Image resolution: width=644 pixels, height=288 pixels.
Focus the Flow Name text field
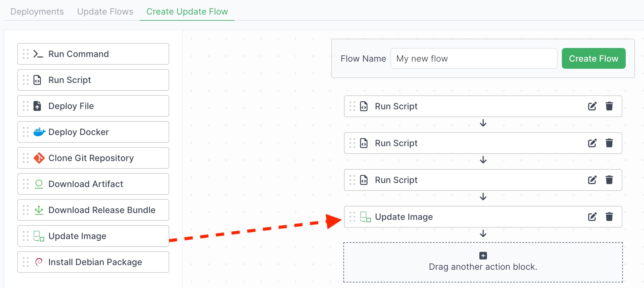(474, 59)
